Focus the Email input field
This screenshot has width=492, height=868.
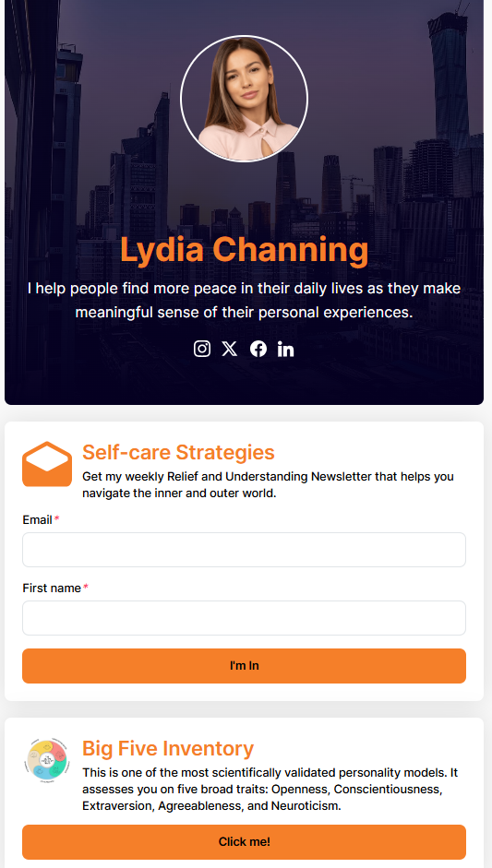pos(244,550)
